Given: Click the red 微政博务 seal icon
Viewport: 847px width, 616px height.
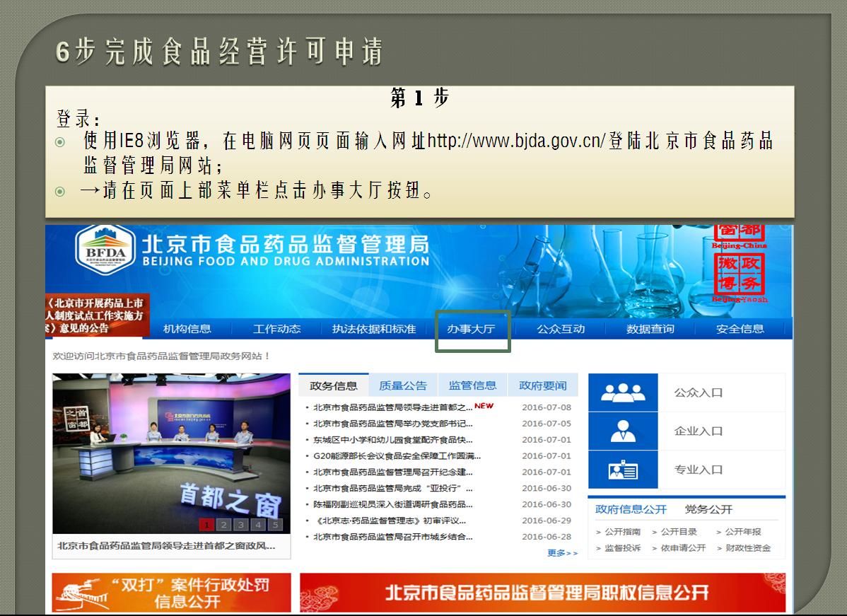Looking at the screenshot, I should tap(739, 274).
